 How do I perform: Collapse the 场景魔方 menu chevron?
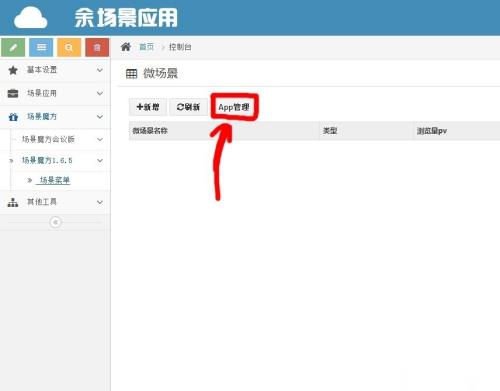(100, 117)
